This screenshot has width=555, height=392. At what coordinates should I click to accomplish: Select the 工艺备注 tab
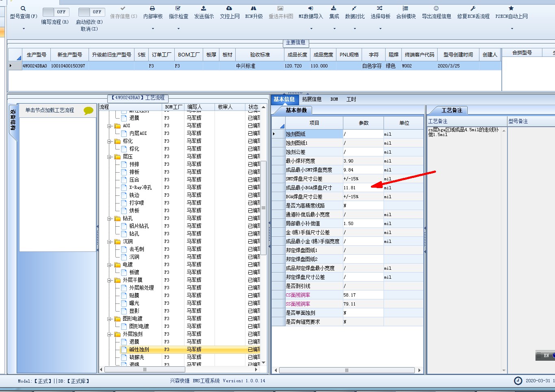point(452,110)
